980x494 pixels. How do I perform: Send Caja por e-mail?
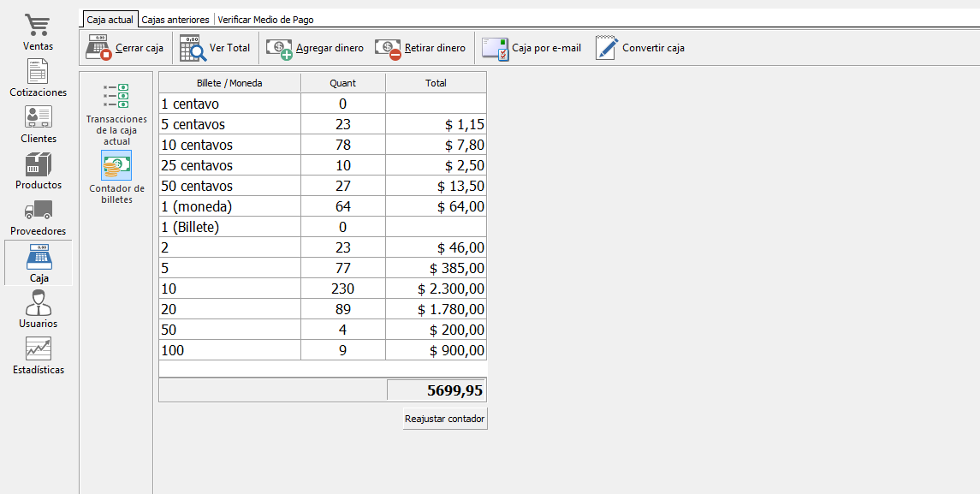[x=532, y=48]
